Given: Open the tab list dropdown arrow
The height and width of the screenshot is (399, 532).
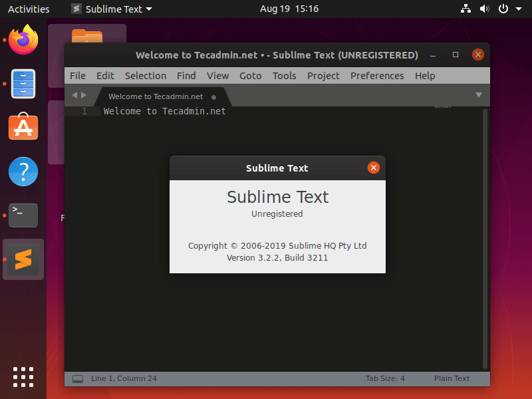Looking at the screenshot, I should coord(478,95).
